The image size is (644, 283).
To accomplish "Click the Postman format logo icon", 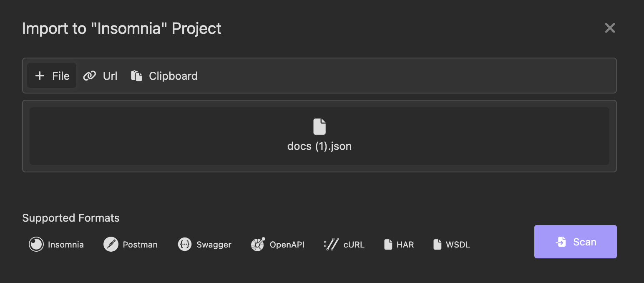I will (x=111, y=244).
